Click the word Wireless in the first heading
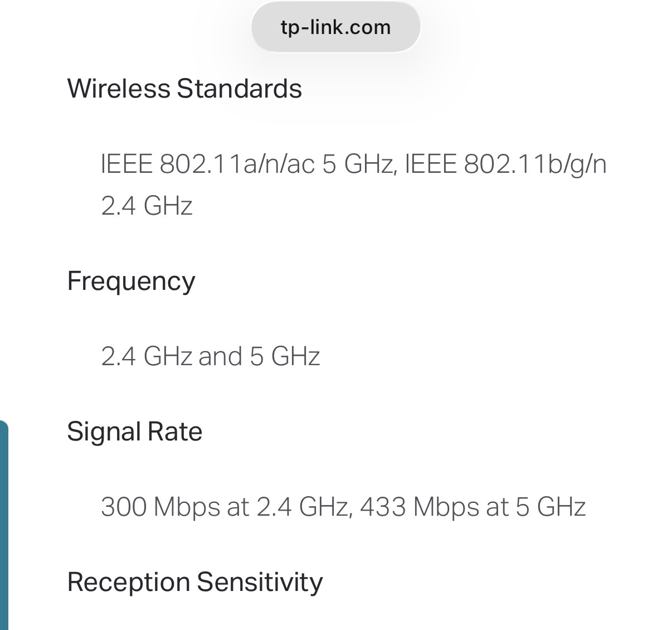 pyautogui.click(x=119, y=89)
